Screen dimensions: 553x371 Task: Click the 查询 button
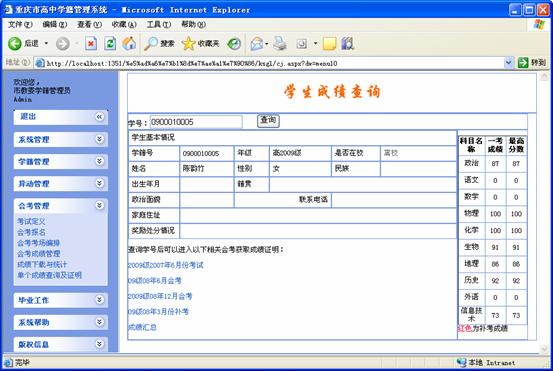pos(268,121)
